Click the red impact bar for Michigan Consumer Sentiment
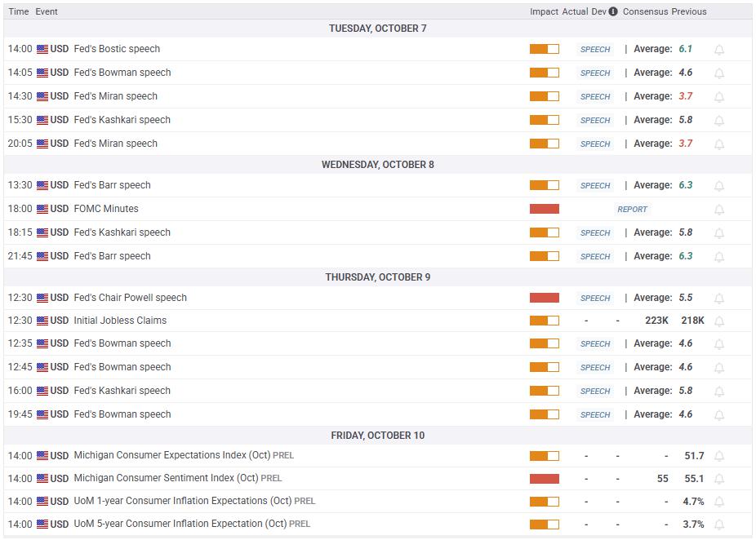 click(x=544, y=479)
